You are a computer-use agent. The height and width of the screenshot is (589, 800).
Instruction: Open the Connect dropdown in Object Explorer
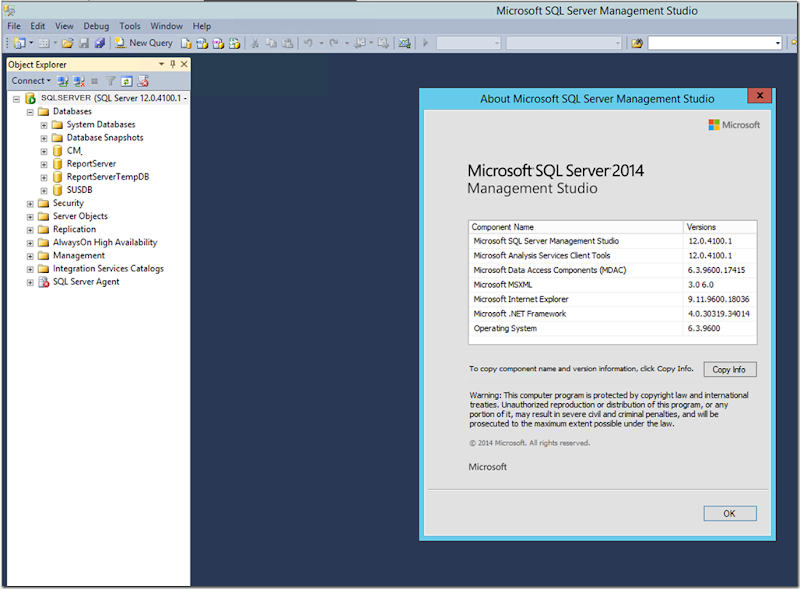tap(31, 81)
